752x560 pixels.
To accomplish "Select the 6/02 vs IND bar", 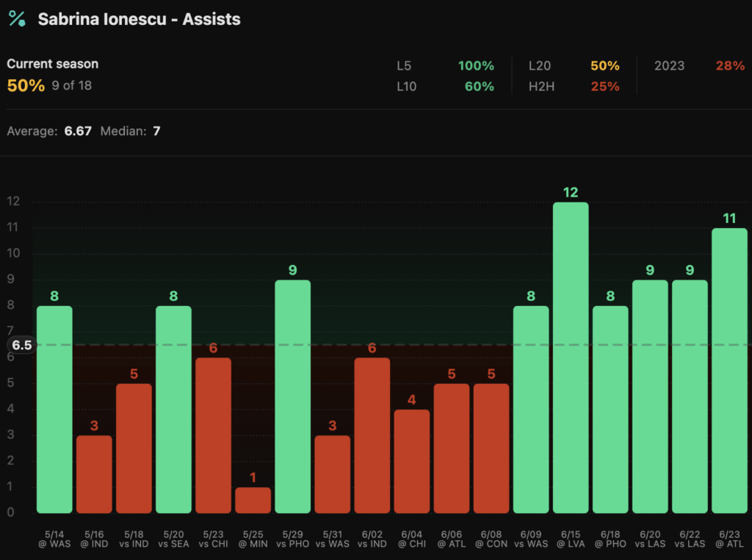I will pyautogui.click(x=372, y=435).
